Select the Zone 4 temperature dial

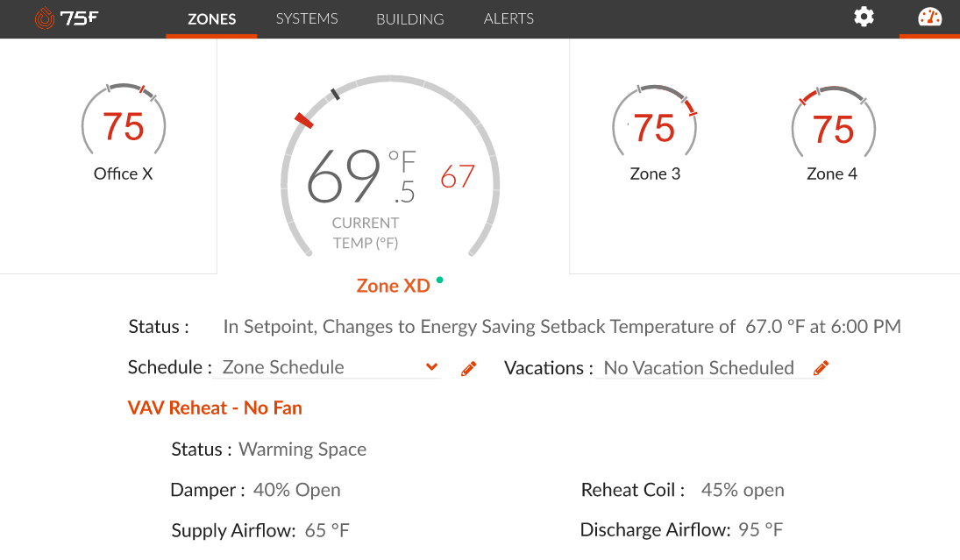point(832,128)
